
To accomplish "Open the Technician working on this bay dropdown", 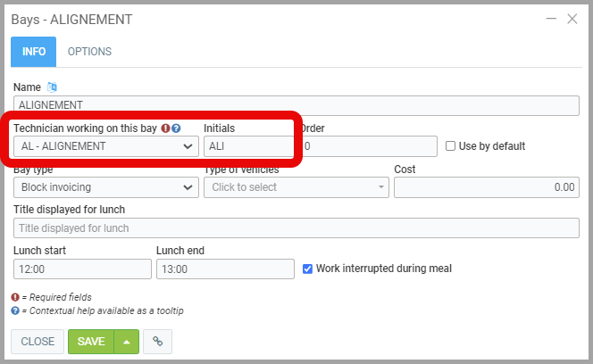I will 106,146.
